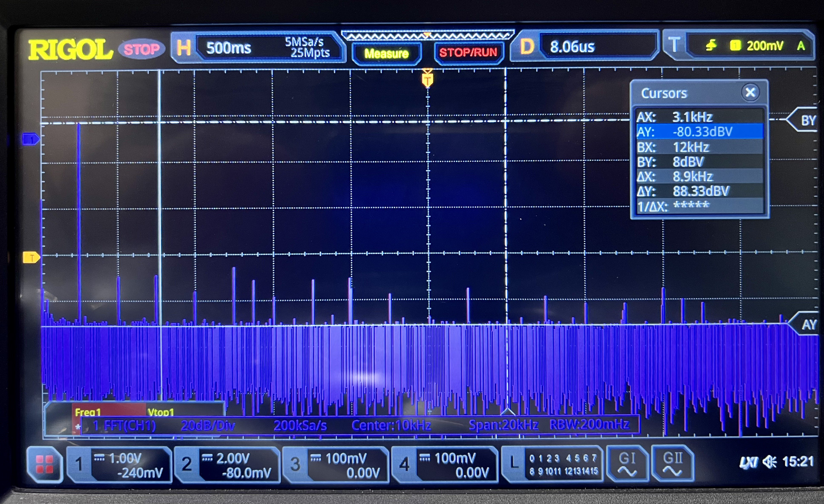Image resolution: width=824 pixels, height=504 pixels.
Task: Tap the STOP acquisition status badge
Action: (142, 49)
